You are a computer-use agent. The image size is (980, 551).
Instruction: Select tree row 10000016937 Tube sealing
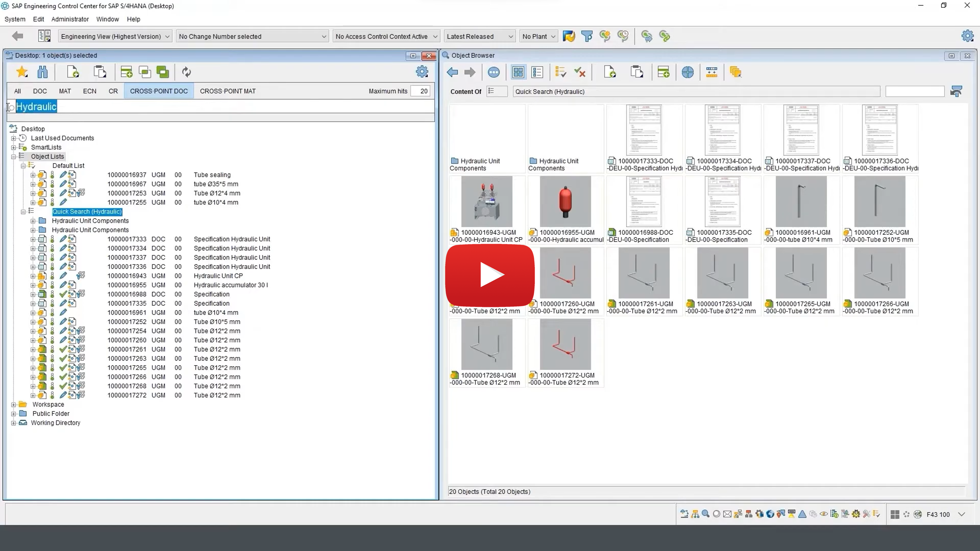tap(169, 175)
